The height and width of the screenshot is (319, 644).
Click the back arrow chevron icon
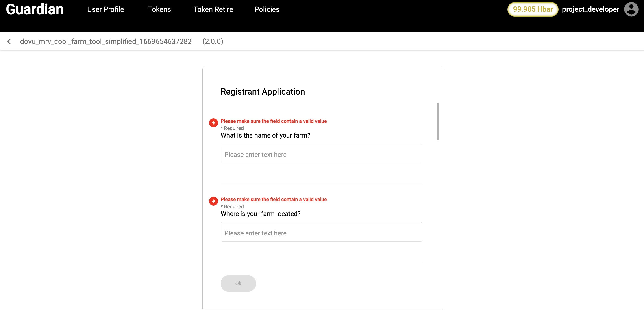9,41
